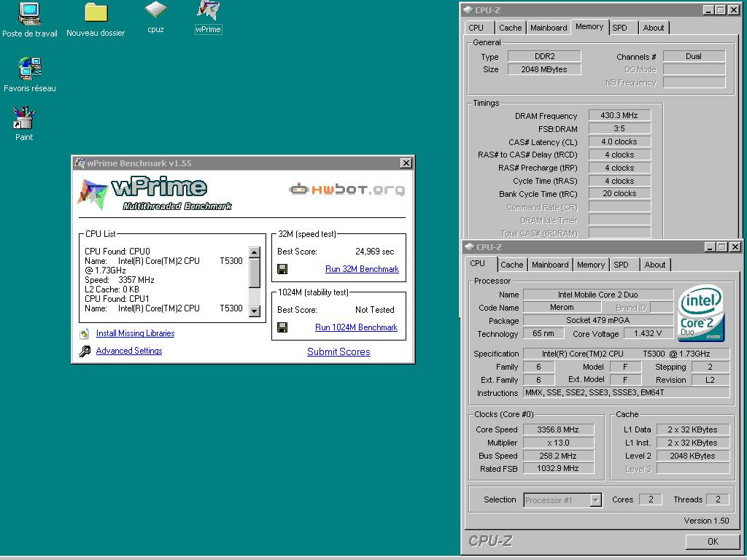Switch to About tab in lower CPU-Z
Viewport: 747px width, 560px height.
(x=655, y=265)
